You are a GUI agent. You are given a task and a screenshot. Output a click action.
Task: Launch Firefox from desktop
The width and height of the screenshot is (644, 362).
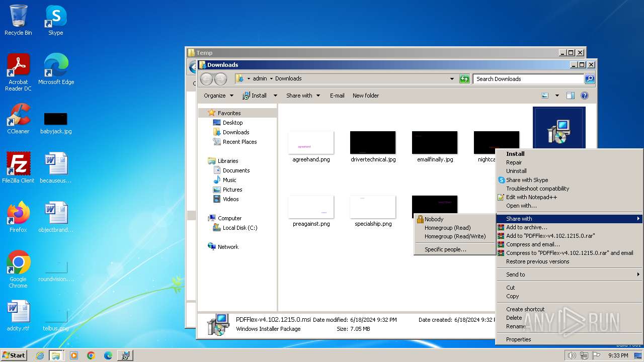point(18,217)
